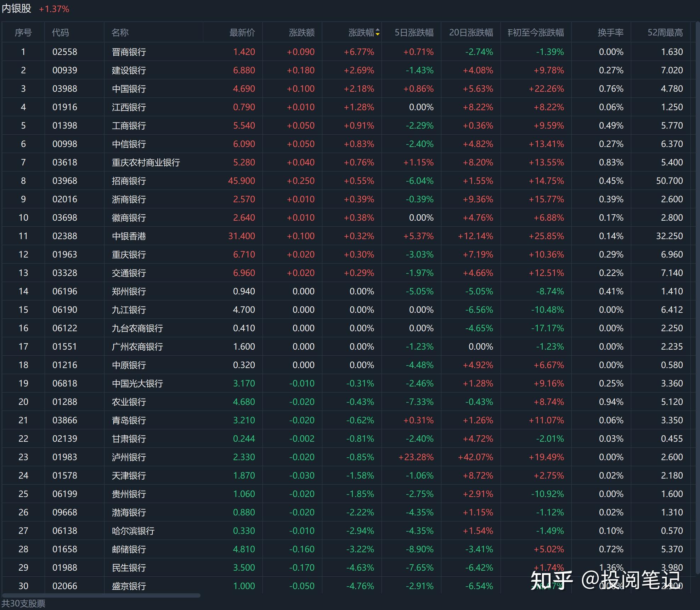Click year-to-date value +25.85%
Image resolution: width=700 pixels, height=610 pixels.
[x=546, y=236]
